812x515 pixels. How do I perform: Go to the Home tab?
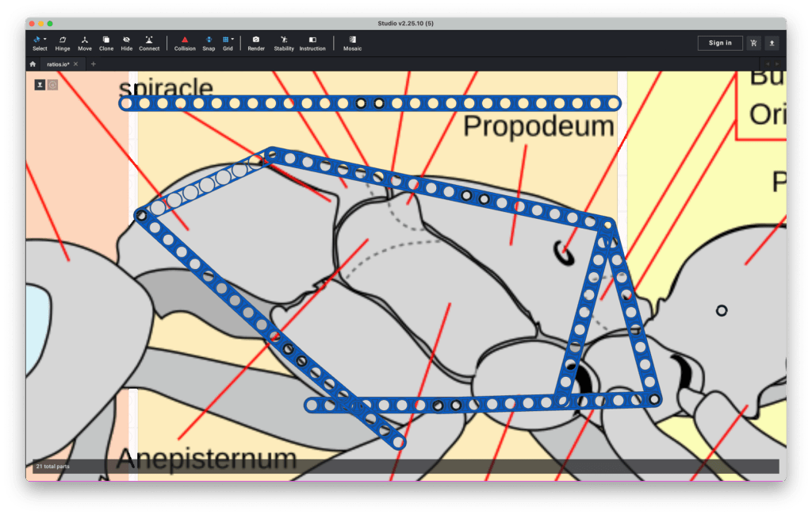click(x=33, y=64)
